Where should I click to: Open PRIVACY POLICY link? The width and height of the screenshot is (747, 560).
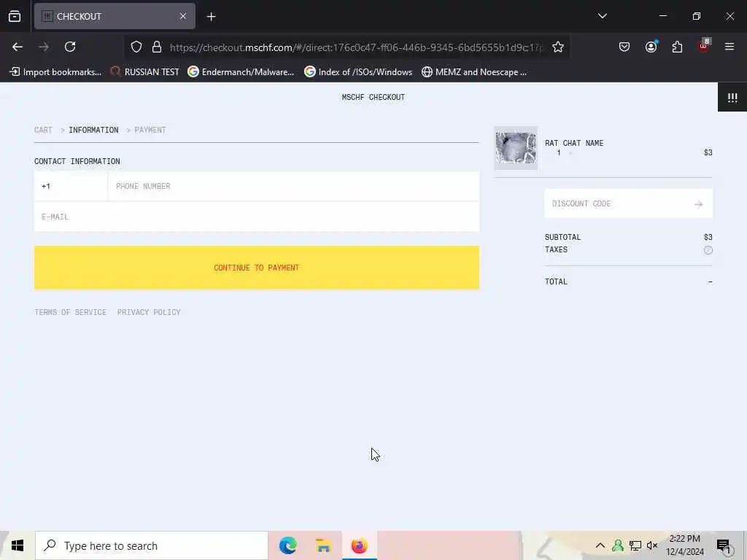149,312
